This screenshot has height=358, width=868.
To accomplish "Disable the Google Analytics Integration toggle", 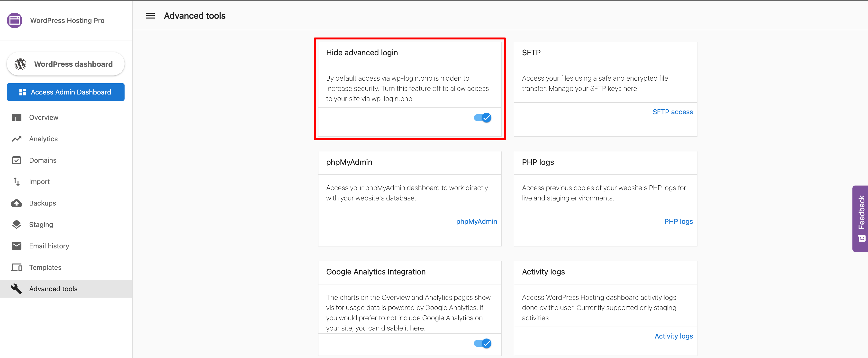I will click(x=482, y=343).
